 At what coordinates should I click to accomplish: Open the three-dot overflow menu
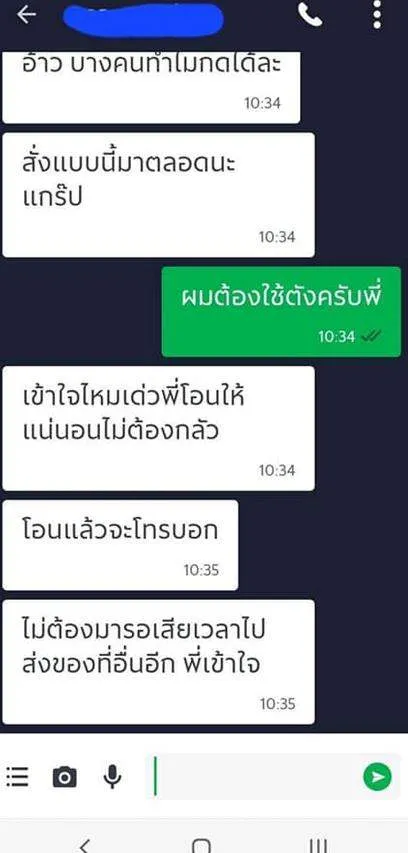point(377,15)
